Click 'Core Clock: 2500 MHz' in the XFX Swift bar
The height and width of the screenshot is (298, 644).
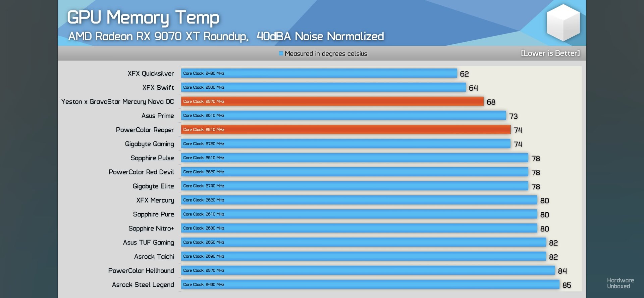coord(204,87)
